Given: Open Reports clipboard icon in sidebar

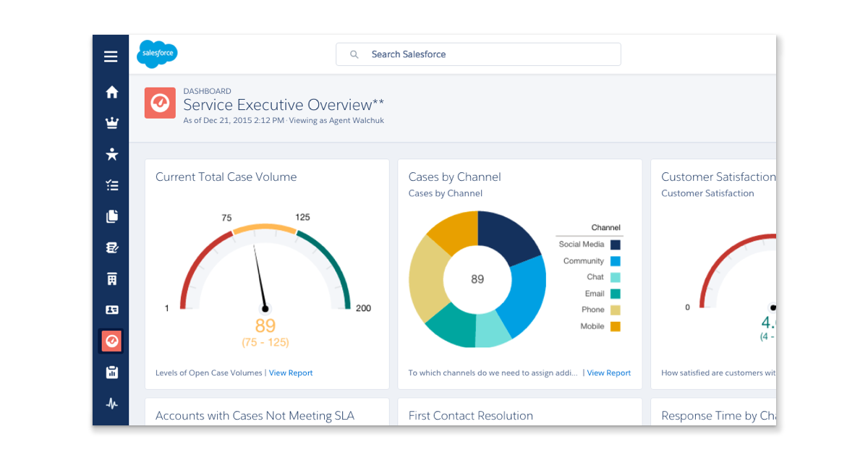Looking at the screenshot, I should tap(111, 373).
